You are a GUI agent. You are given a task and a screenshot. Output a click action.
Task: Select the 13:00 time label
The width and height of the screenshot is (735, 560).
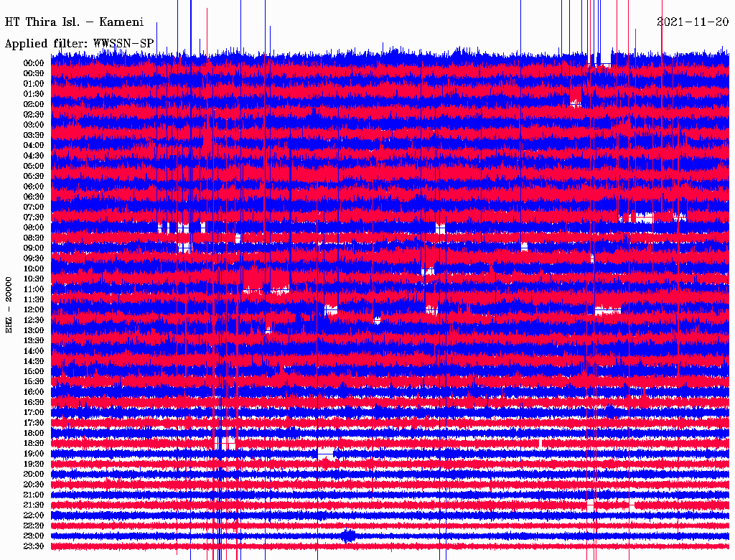[x=33, y=331]
